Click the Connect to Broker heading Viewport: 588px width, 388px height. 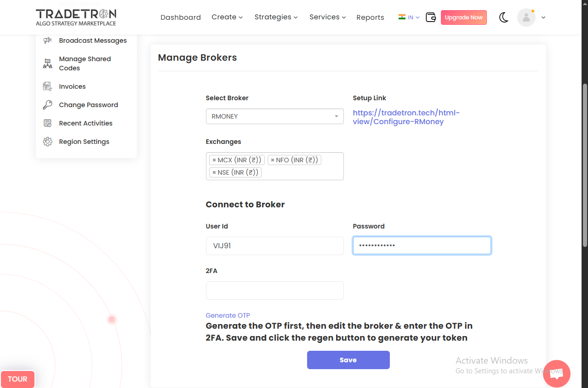pos(245,205)
